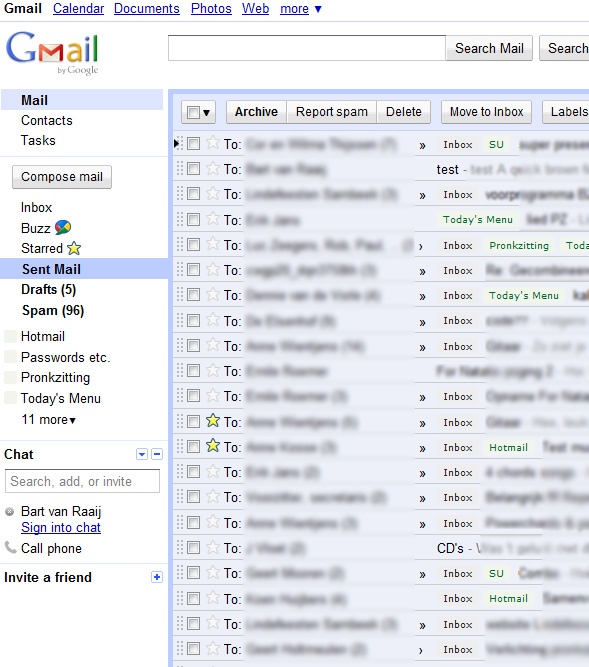Check the second SU-labeled email's checkbox

tap(193, 573)
